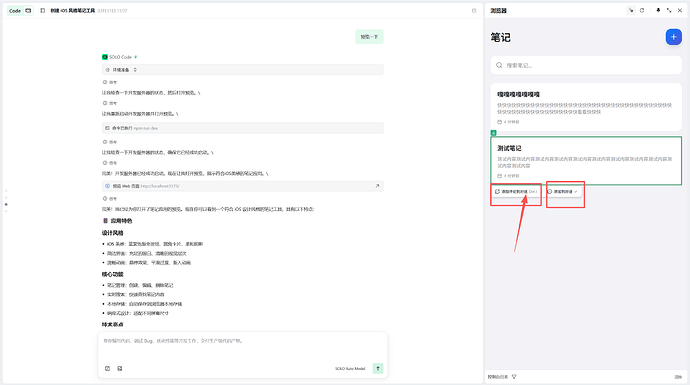This screenshot has width=690, height=385.
Task: Select the Code mode tab
Action: coord(15,11)
